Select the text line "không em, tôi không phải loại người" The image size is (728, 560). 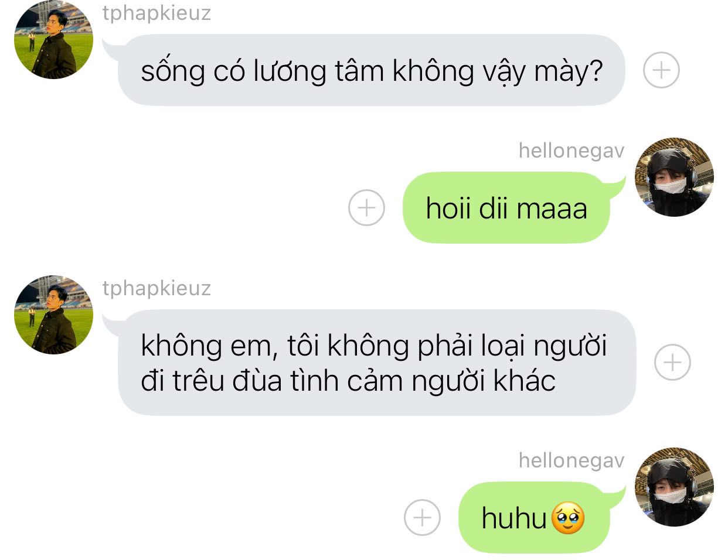click(x=373, y=346)
